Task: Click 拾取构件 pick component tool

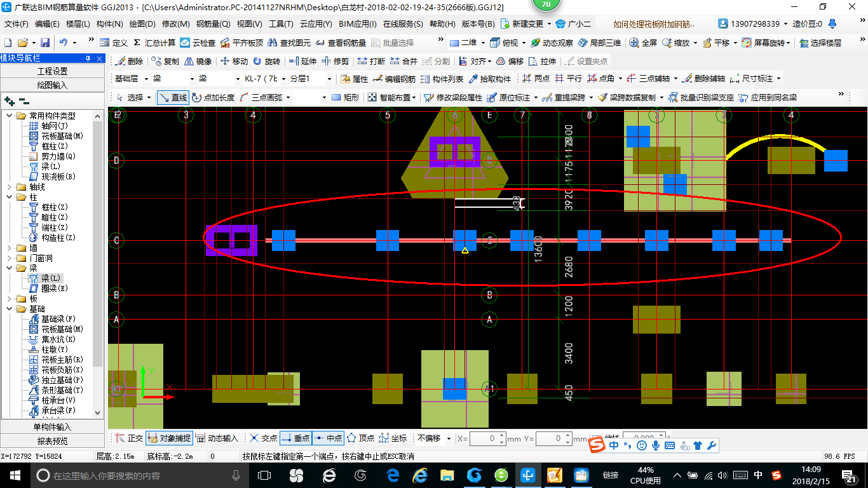Action: pyautogui.click(x=490, y=79)
